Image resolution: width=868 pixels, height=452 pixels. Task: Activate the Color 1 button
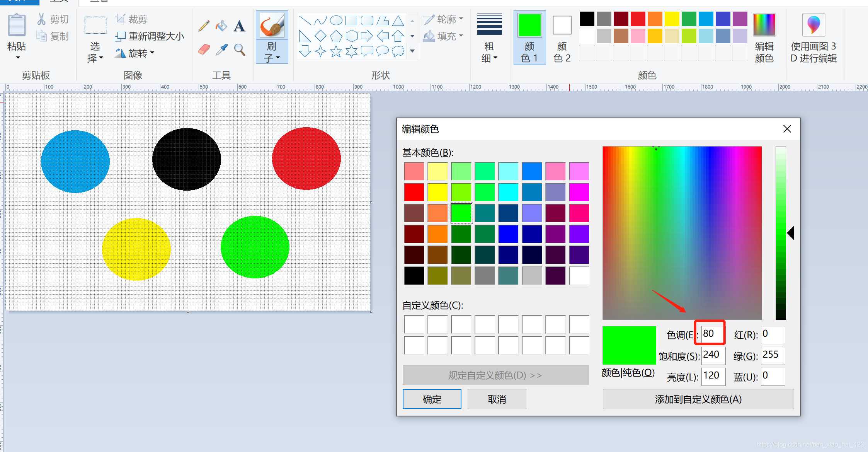[x=529, y=38]
